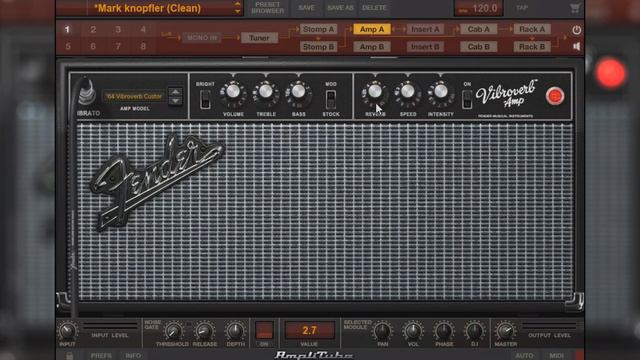Flip the BRIGHT switch
The width and height of the screenshot is (640, 360).
tap(205, 99)
